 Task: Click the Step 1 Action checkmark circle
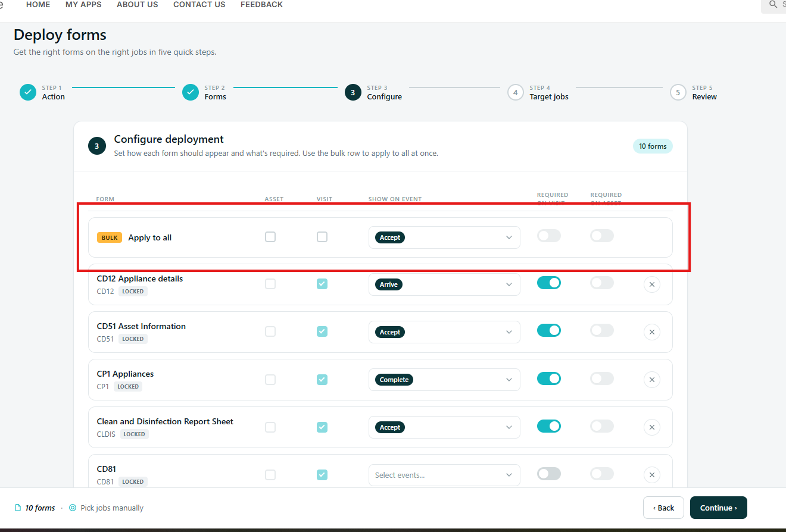(28, 92)
